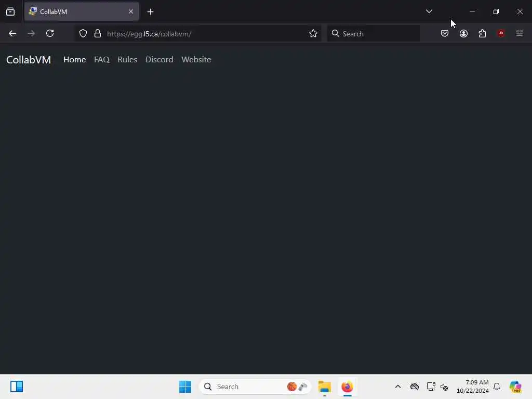The image size is (532, 399).
Task: Open the notifications bell
Action: [x=497, y=387]
